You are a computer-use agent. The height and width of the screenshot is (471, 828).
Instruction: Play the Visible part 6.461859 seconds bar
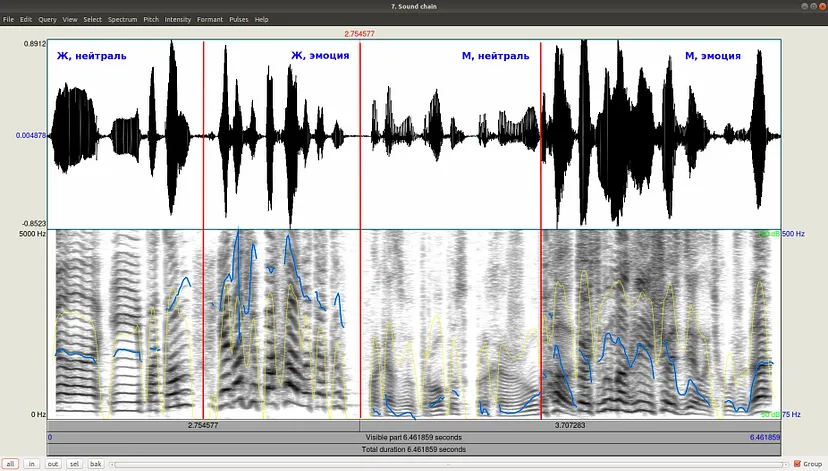click(413, 437)
